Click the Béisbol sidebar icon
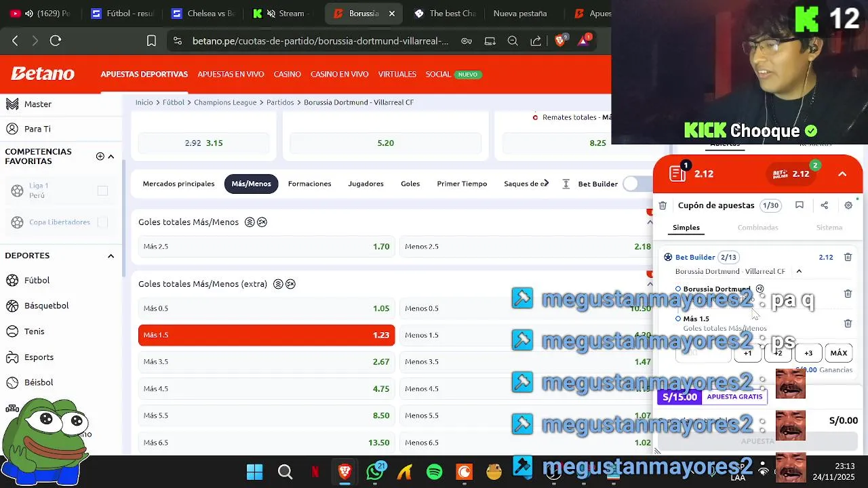The height and width of the screenshot is (488, 868). (12, 382)
